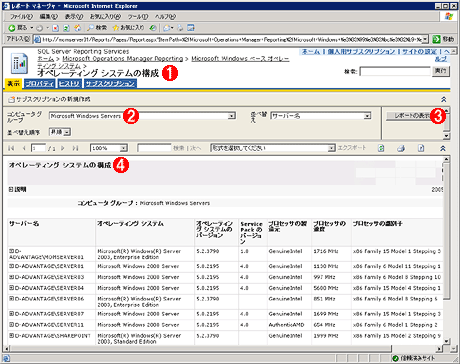460x364 pixels.
Task: Click the IE toolbar Home icon
Action: click(77, 28)
